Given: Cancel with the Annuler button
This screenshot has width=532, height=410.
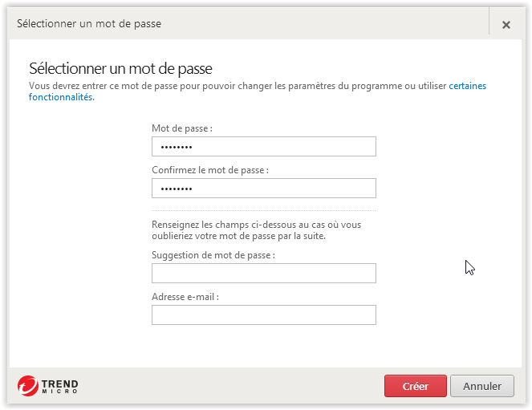Looking at the screenshot, I should point(481,386).
